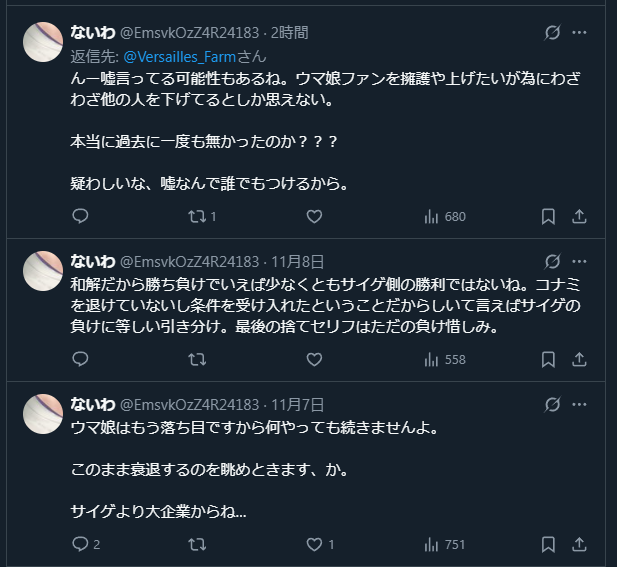Open more options for the first tweet

click(x=579, y=33)
